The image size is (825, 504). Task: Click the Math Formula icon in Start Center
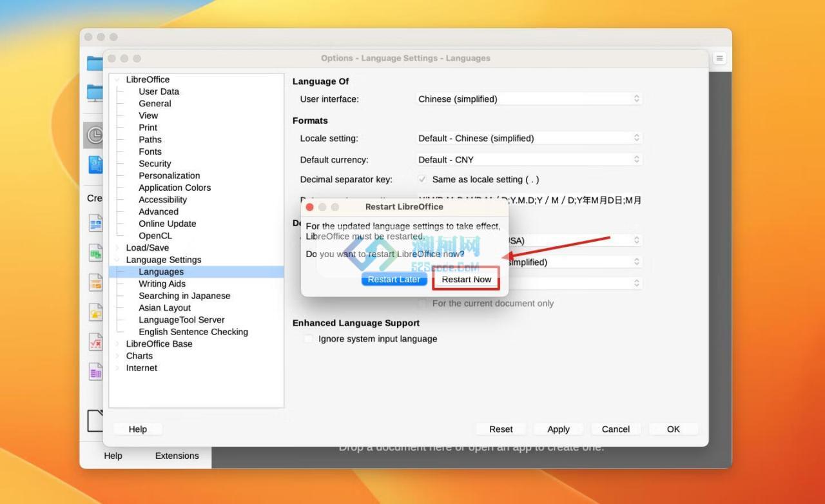point(95,342)
